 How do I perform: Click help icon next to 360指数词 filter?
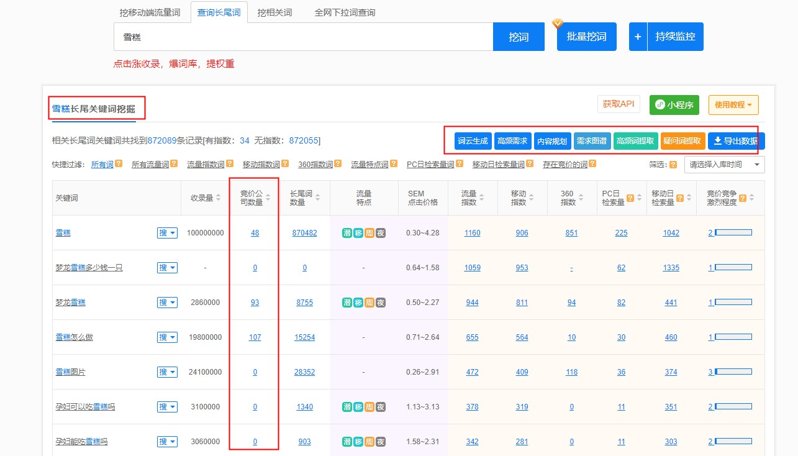pos(338,164)
